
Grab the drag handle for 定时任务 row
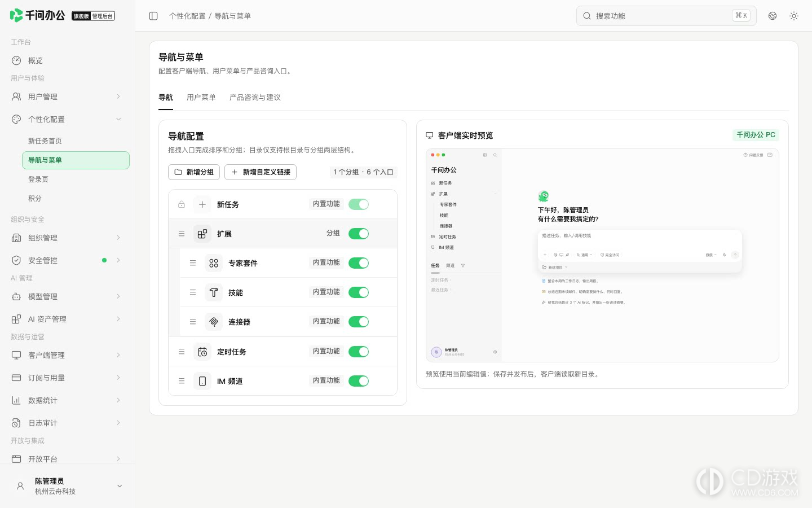click(x=182, y=352)
